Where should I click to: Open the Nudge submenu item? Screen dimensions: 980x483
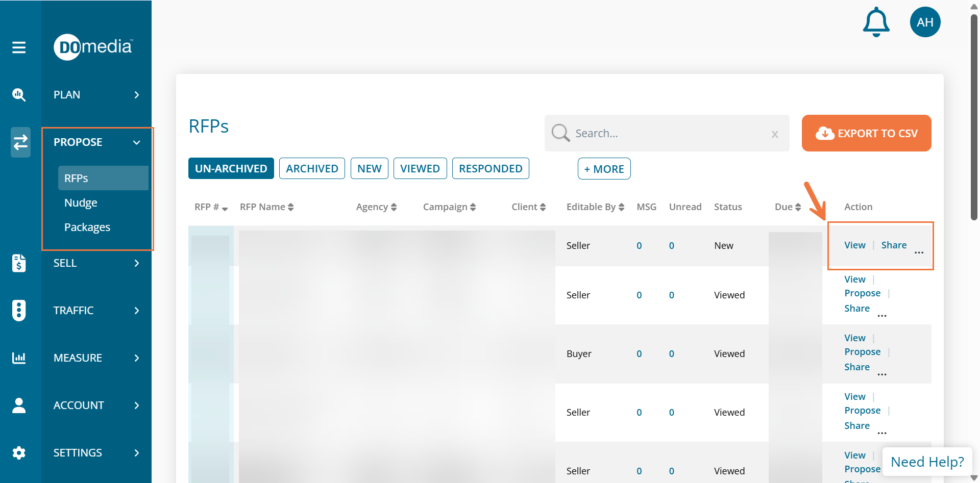(81, 203)
